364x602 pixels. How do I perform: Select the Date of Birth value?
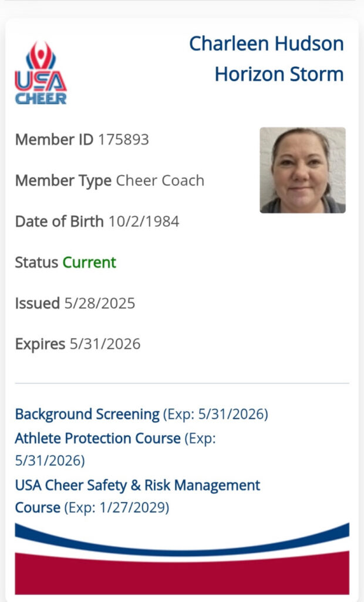(144, 222)
